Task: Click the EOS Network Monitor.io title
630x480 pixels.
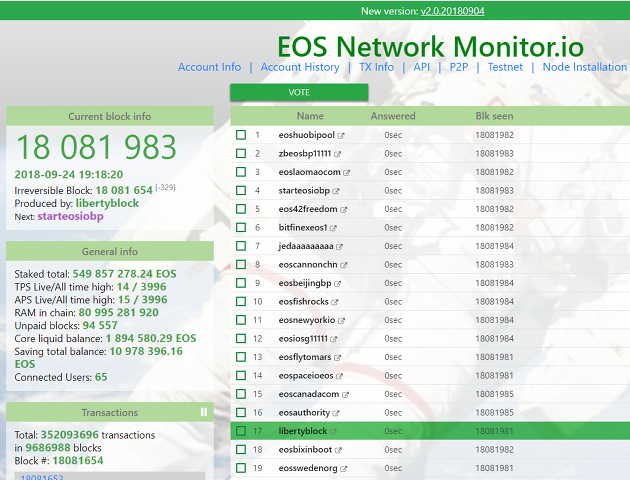Action: tap(430, 46)
